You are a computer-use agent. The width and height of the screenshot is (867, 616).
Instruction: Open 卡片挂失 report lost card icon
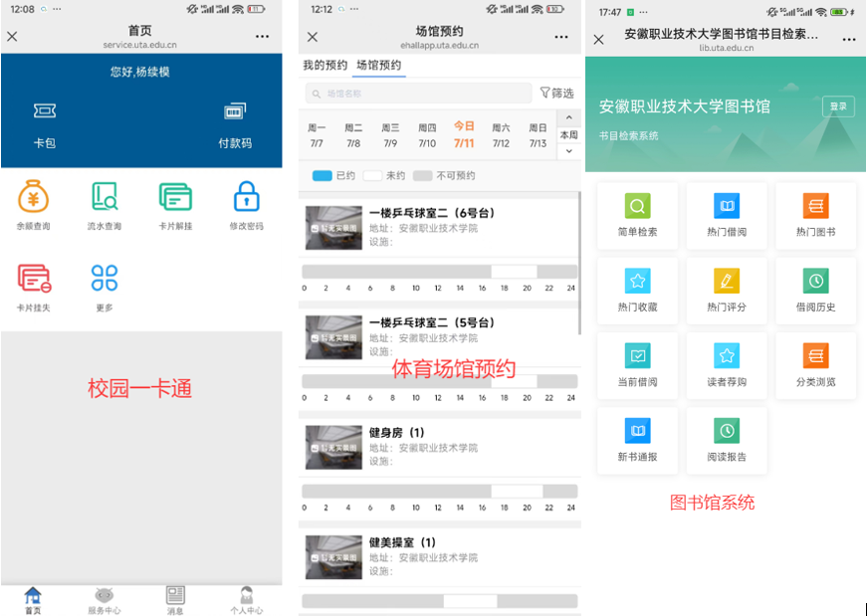click(x=34, y=278)
